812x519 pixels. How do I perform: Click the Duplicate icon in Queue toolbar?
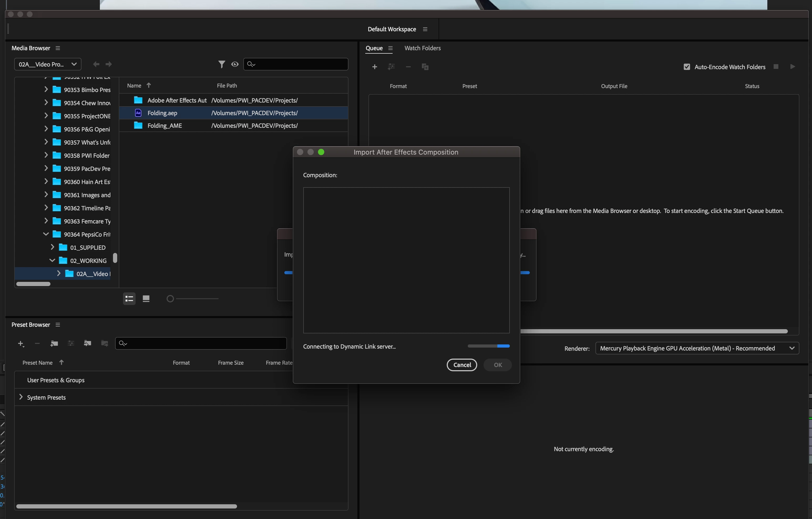coord(425,67)
